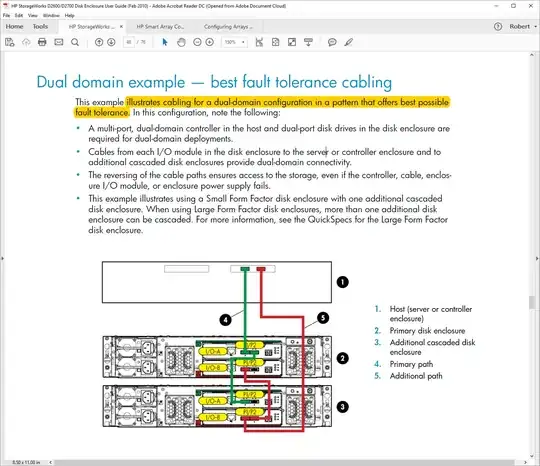
Task: Open the Help menu
Action: tap(70, 15)
